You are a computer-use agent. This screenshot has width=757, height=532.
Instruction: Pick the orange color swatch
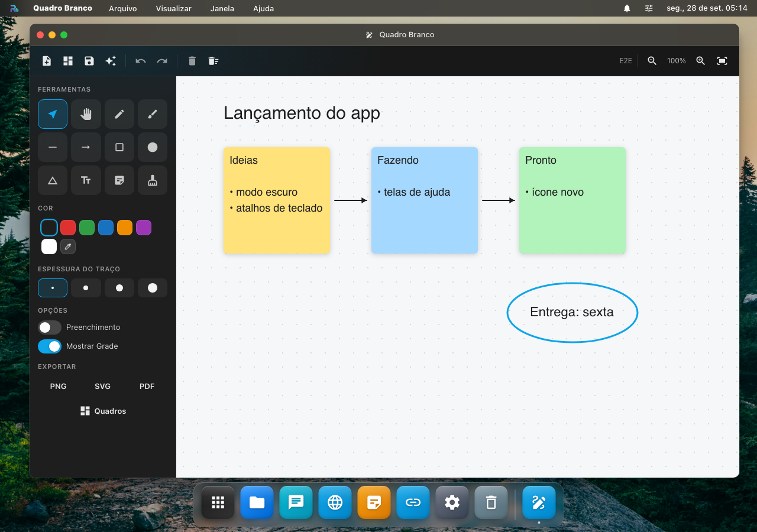click(x=125, y=228)
